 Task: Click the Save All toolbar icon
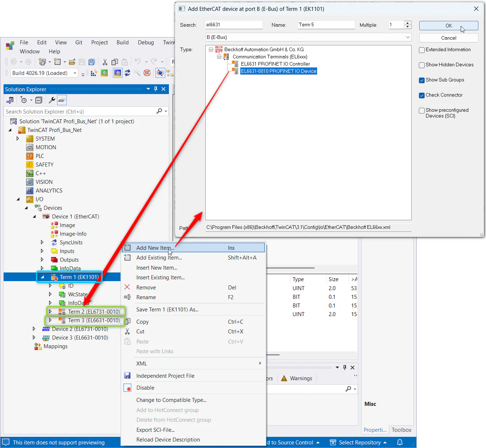[x=92, y=62]
